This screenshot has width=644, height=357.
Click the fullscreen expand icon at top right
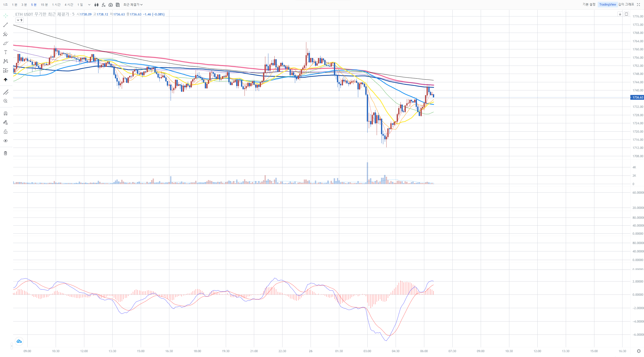click(x=638, y=5)
